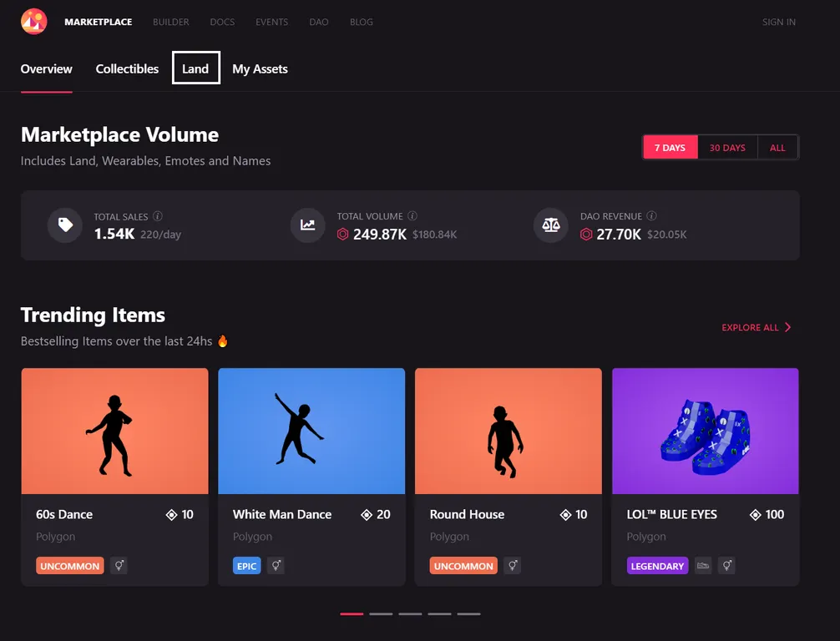Click the UNCOMMON badge on 60s Dance

(x=70, y=566)
